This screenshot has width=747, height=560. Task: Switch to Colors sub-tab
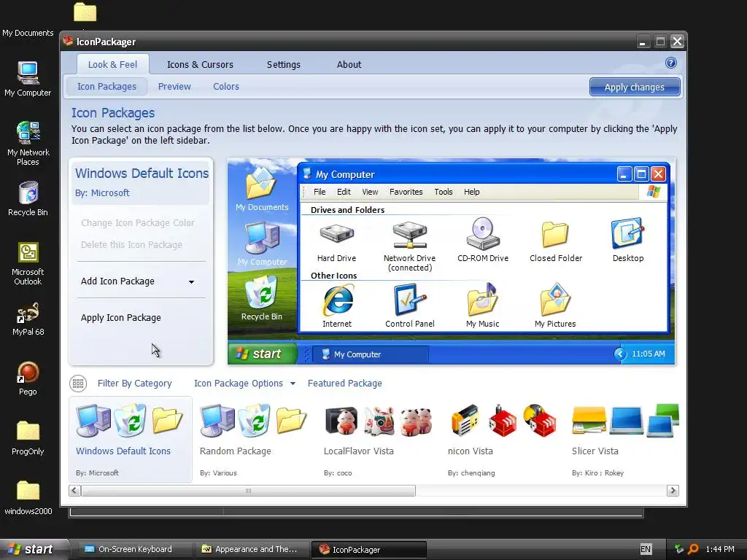coord(226,87)
